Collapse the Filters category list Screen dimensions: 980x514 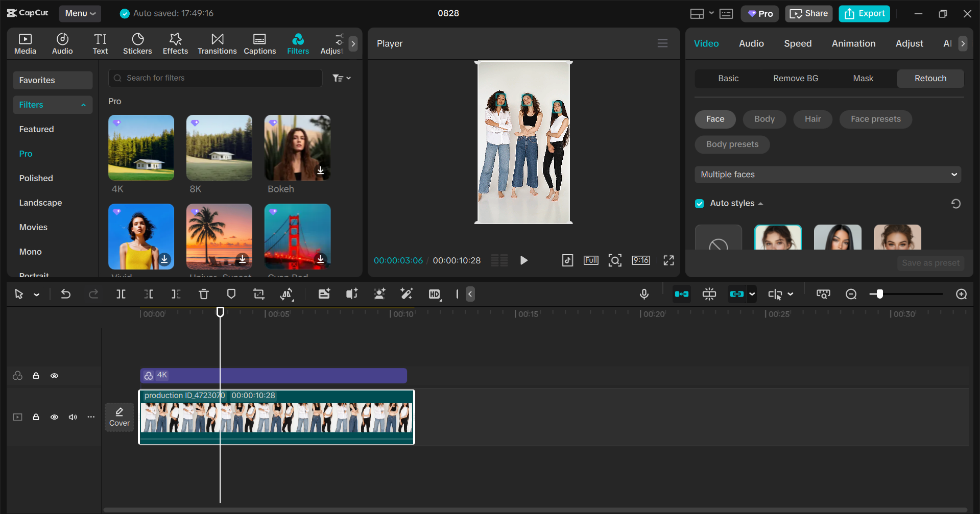pyautogui.click(x=83, y=105)
